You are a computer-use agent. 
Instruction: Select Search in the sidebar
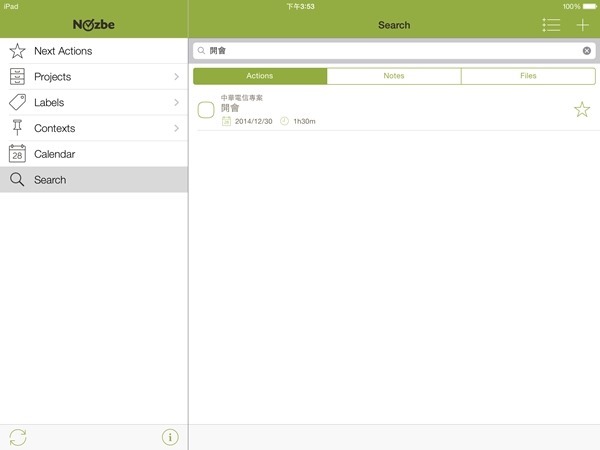pyautogui.click(x=94, y=179)
